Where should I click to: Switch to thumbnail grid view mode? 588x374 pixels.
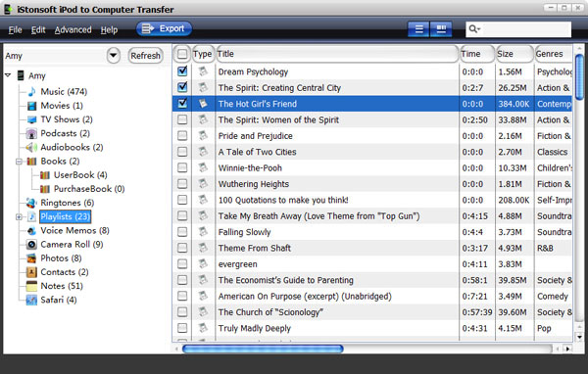[441, 29]
